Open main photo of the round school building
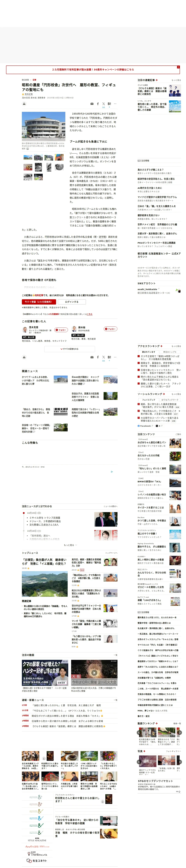Screen dimensions: 186x868 click(44, 126)
